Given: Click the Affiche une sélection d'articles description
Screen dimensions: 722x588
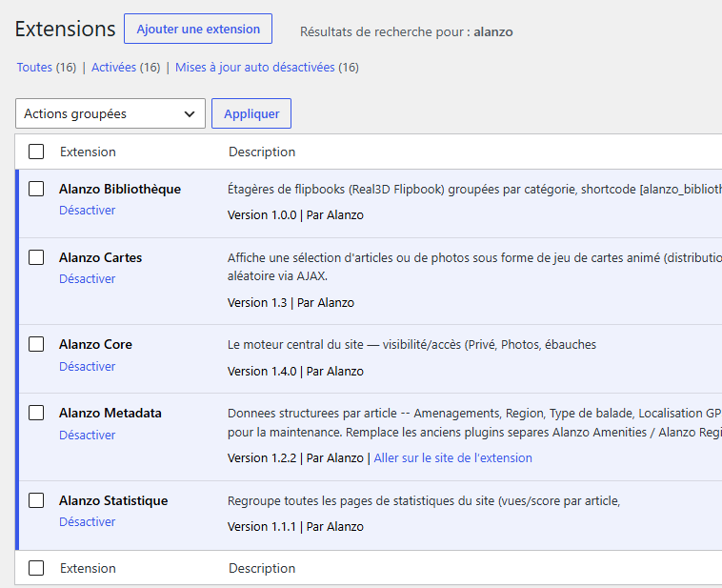Looking at the screenshot, I should 474,267.
